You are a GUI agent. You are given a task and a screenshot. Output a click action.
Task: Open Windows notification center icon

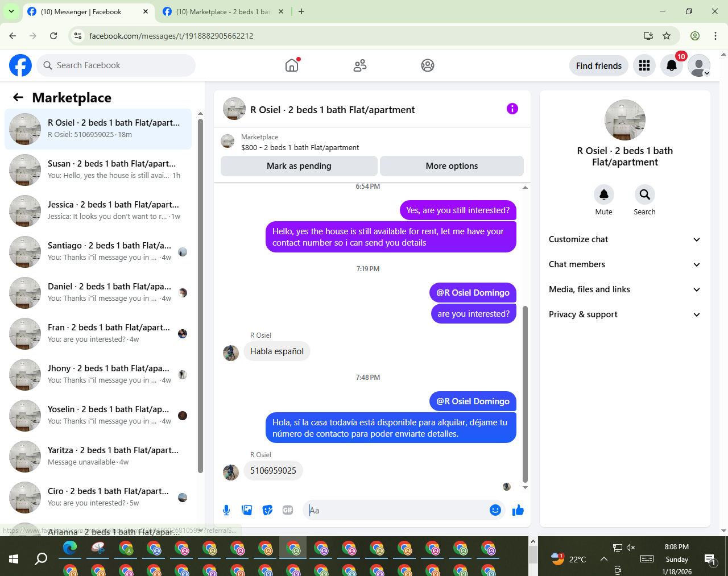pos(710,559)
